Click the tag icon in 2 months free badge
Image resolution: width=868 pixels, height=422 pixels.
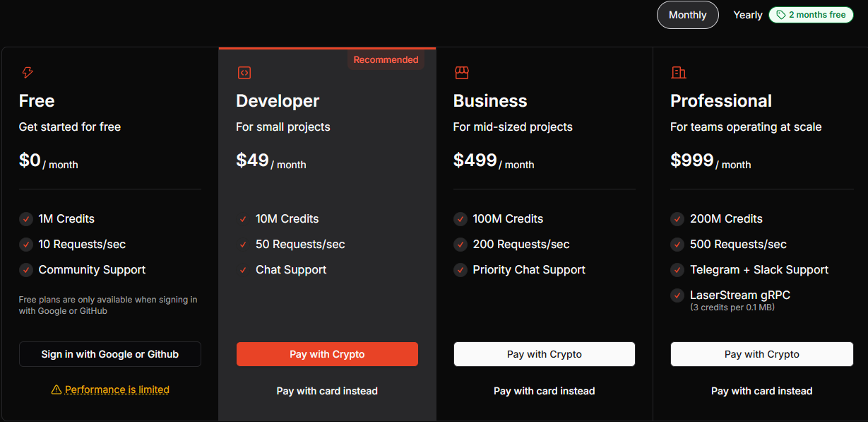[781, 15]
